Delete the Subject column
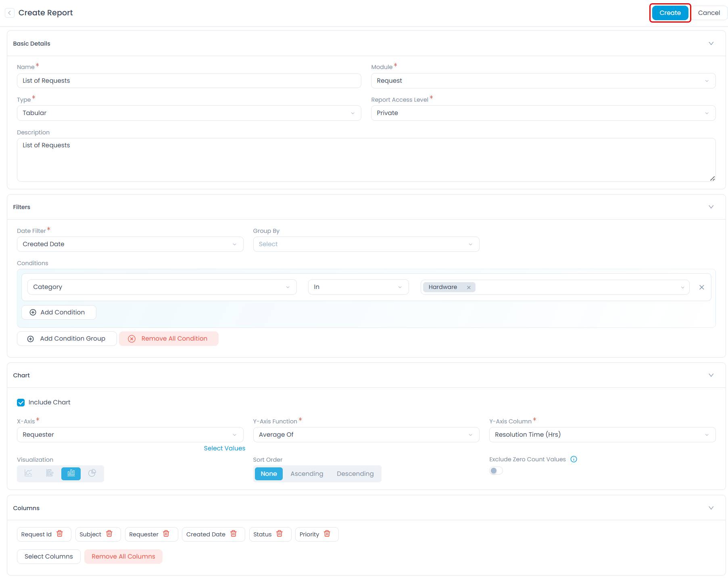This screenshot has height=584, width=728. pos(109,534)
